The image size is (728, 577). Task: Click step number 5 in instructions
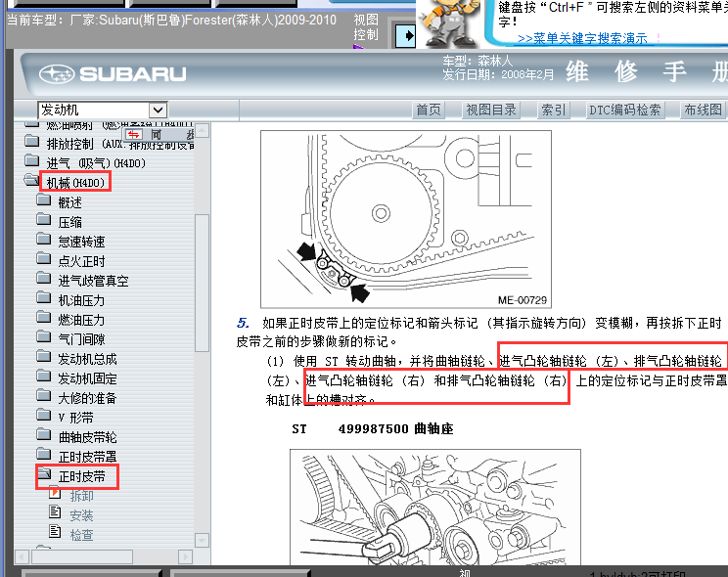click(x=243, y=323)
